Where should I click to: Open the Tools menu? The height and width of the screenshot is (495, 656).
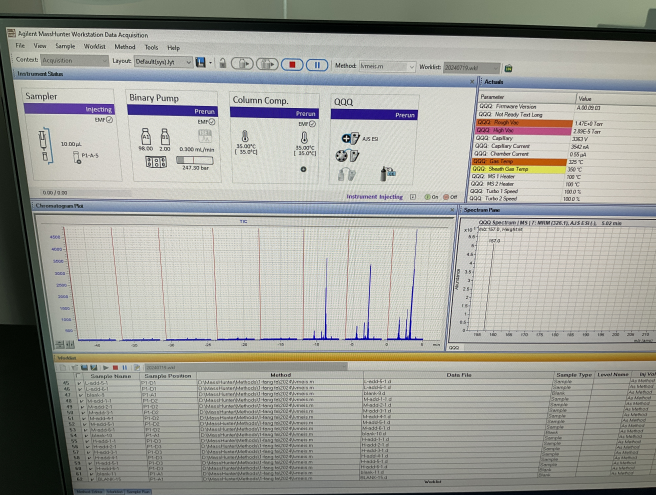(151, 47)
